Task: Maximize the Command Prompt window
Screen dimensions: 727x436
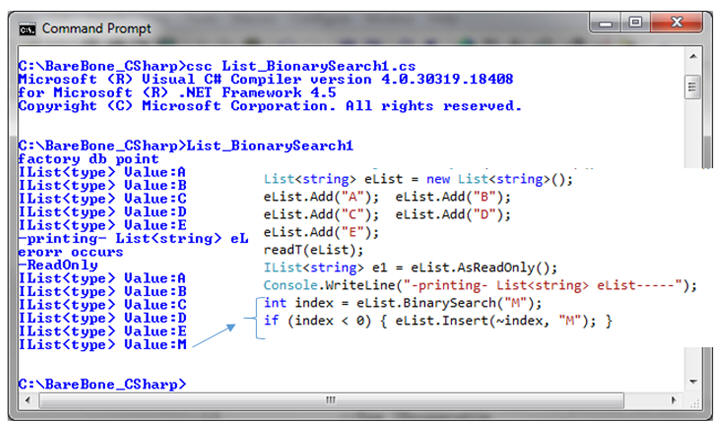Action: tap(634, 22)
